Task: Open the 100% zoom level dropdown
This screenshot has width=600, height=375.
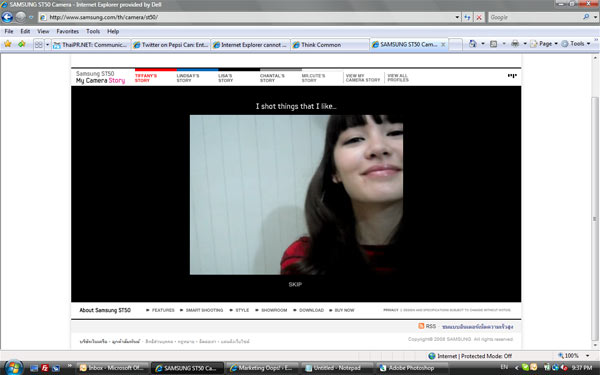Action: [x=587, y=355]
